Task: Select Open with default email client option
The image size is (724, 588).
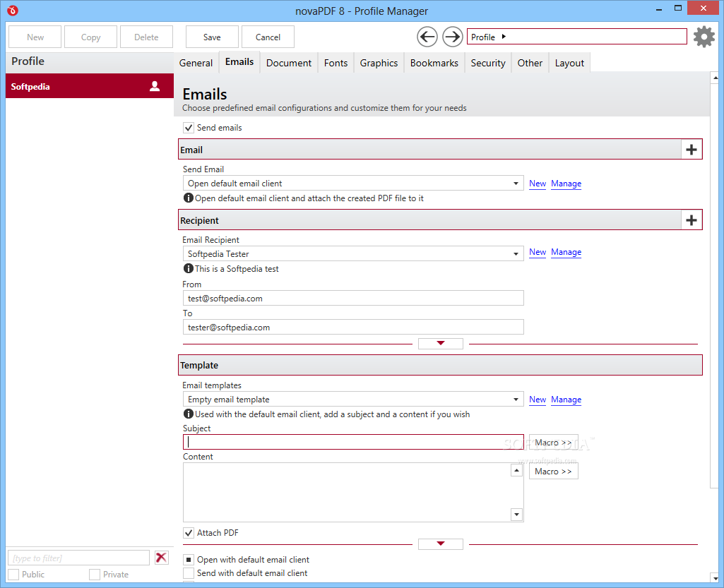Action: [x=189, y=560]
